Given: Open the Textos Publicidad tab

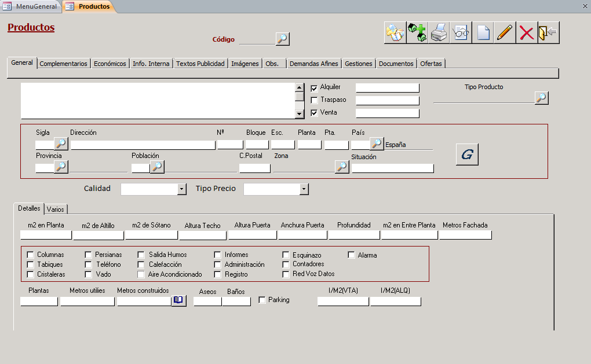Looking at the screenshot, I should click(x=200, y=64).
